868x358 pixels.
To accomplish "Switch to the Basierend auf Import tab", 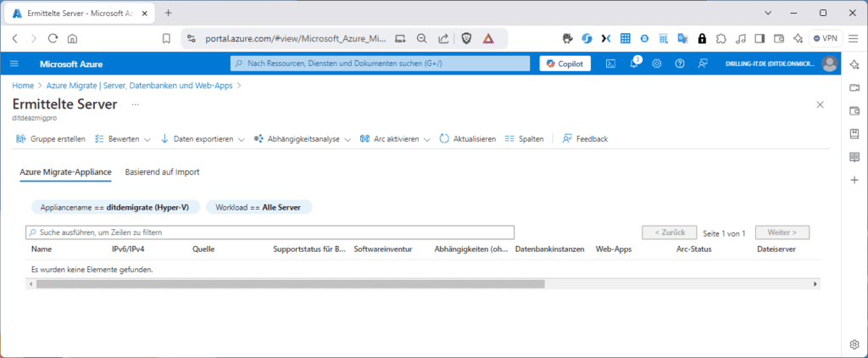I will (162, 172).
